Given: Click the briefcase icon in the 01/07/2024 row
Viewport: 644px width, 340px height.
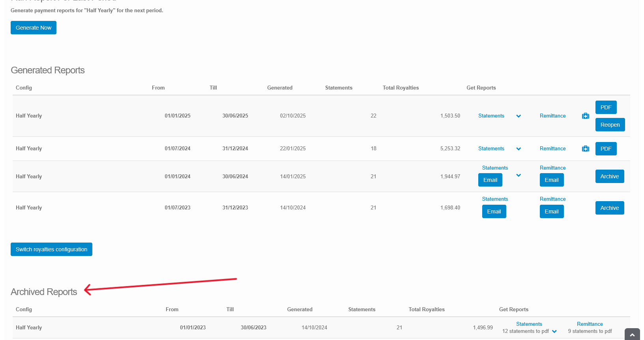Looking at the screenshot, I should click(x=586, y=149).
